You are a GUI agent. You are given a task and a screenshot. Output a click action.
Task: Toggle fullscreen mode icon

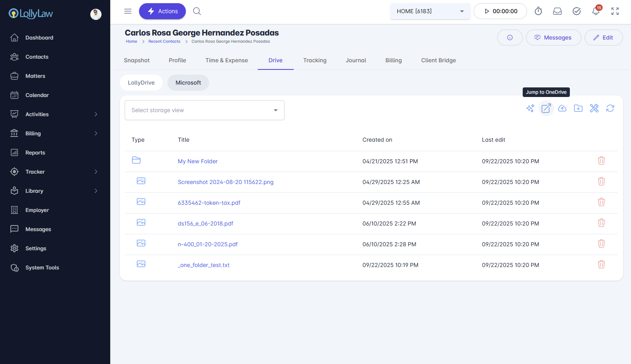click(615, 11)
